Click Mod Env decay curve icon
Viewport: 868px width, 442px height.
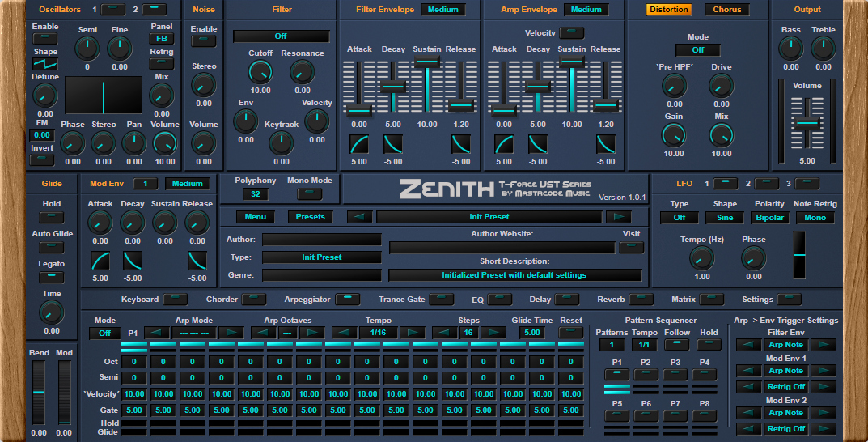133,261
